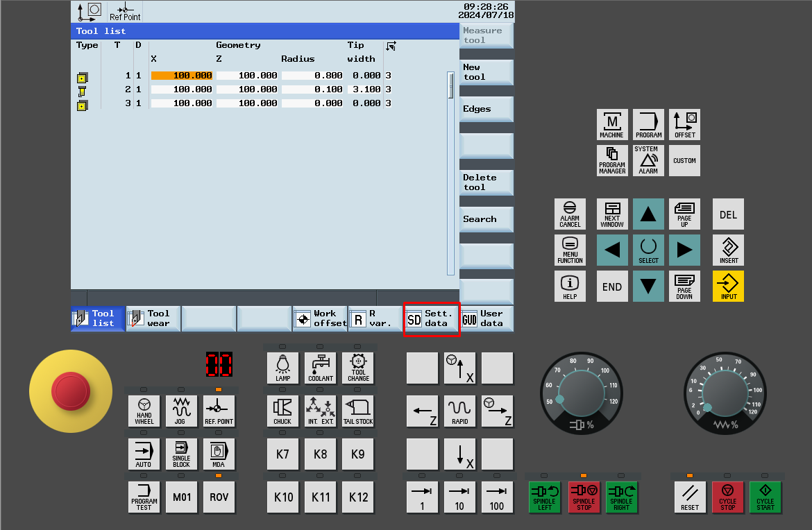The height and width of the screenshot is (530, 812).
Task: Switch to the Tool wear softkey tab
Action: (x=153, y=318)
